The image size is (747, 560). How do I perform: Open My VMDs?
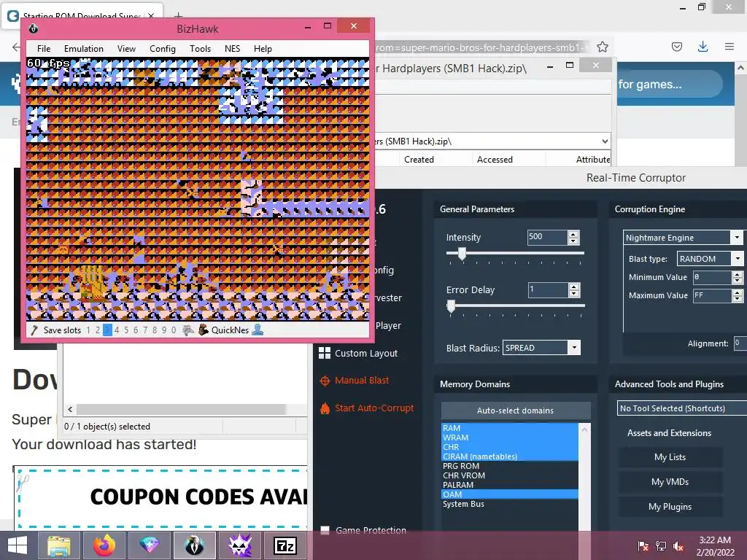point(670,482)
